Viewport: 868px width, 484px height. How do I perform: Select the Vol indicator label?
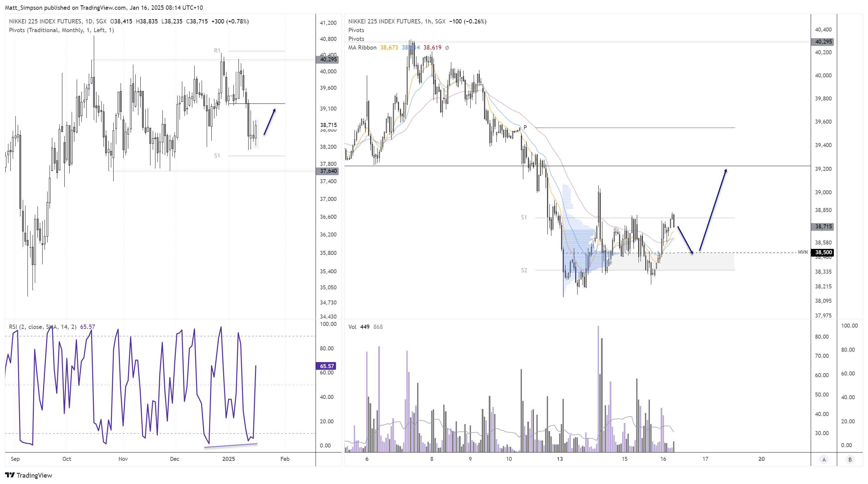[x=352, y=327]
